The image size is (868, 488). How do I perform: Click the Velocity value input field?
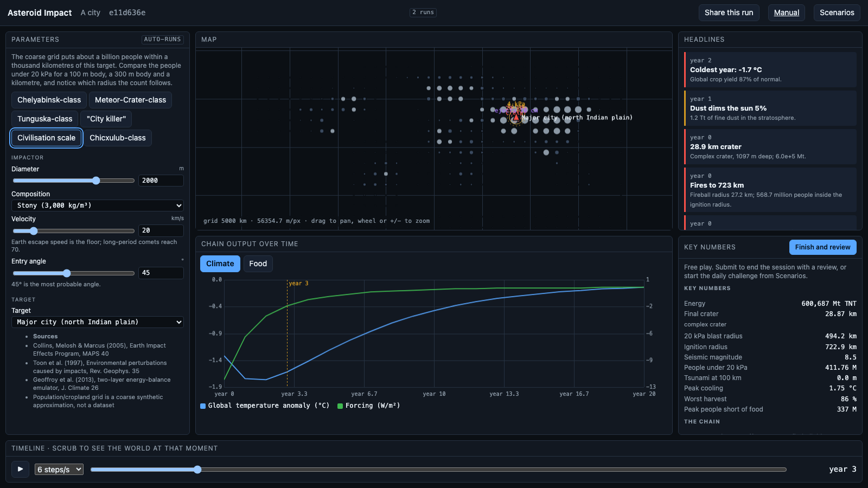point(161,230)
